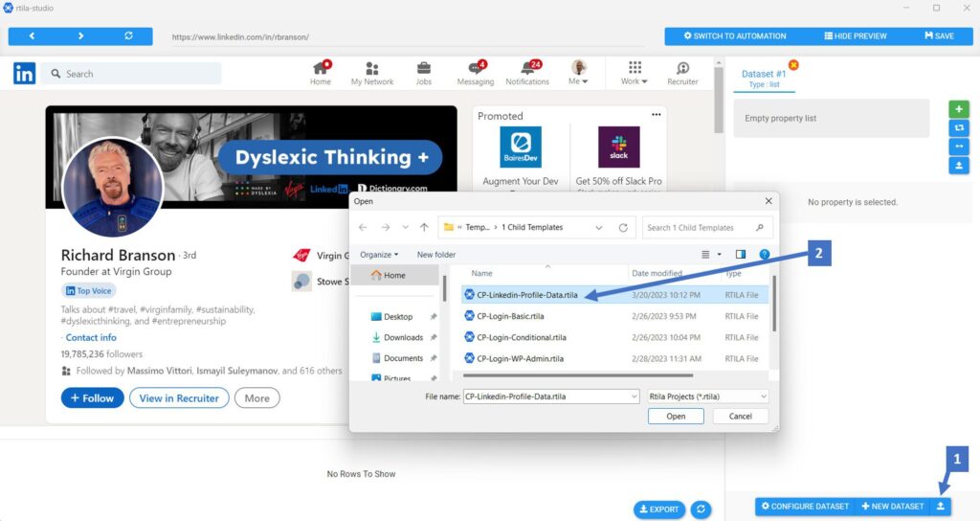The image size is (980, 521).
Task: Click Switch to Automation button
Action: pyautogui.click(x=735, y=36)
